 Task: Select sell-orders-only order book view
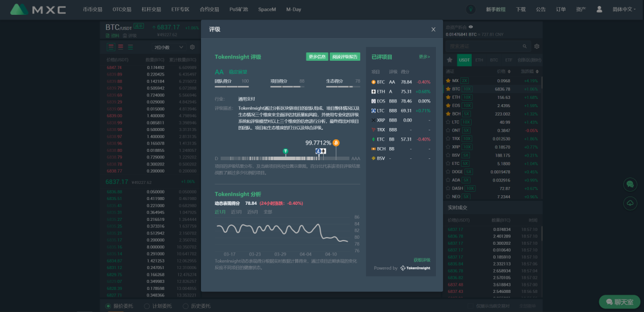tap(120, 47)
